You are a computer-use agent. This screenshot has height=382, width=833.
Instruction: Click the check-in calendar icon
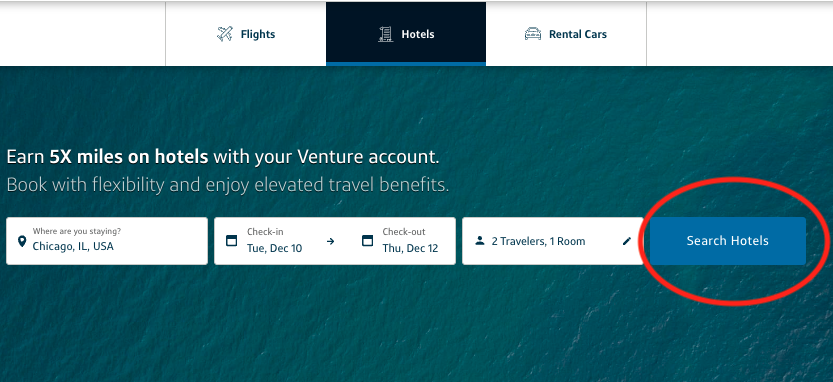tap(232, 241)
